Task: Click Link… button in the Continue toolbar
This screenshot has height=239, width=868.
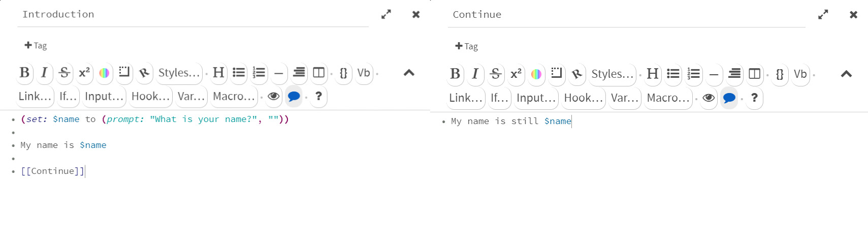Action: point(466,98)
